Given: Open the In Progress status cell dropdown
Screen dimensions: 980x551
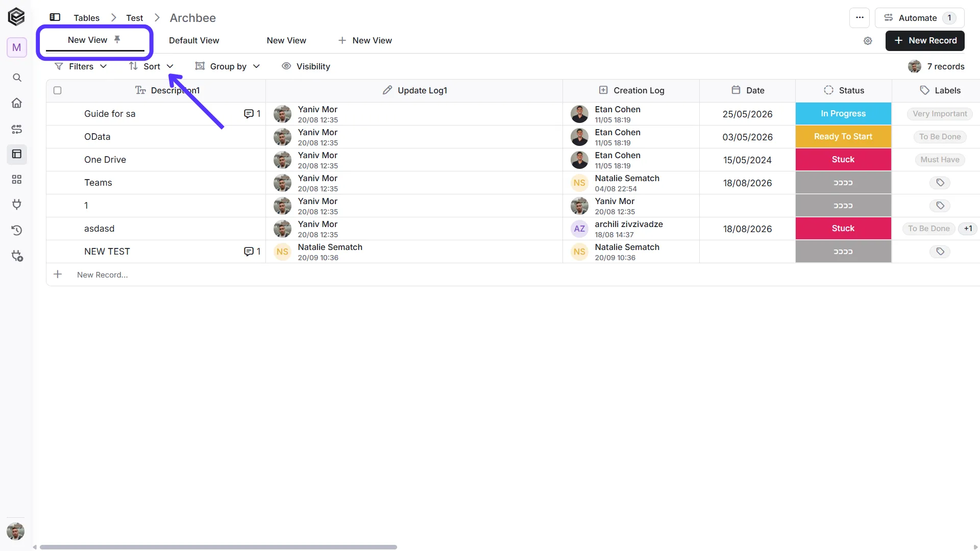Looking at the screenshot, I should [843, 114].
